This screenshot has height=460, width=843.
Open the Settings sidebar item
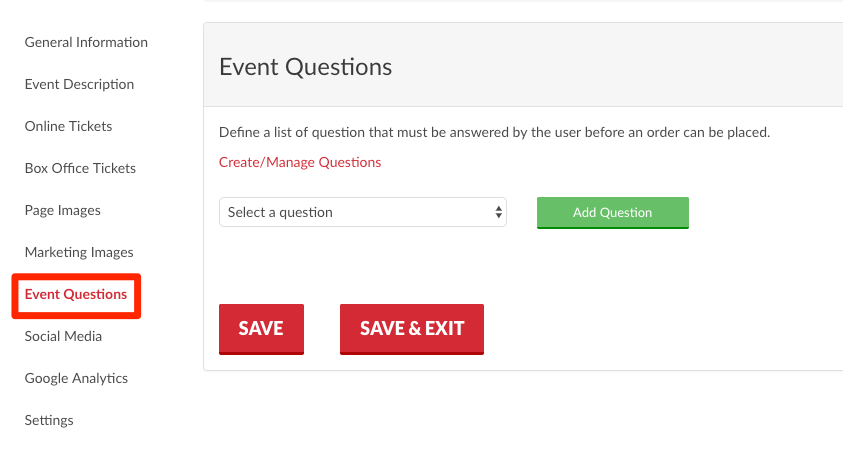[49, 420]
